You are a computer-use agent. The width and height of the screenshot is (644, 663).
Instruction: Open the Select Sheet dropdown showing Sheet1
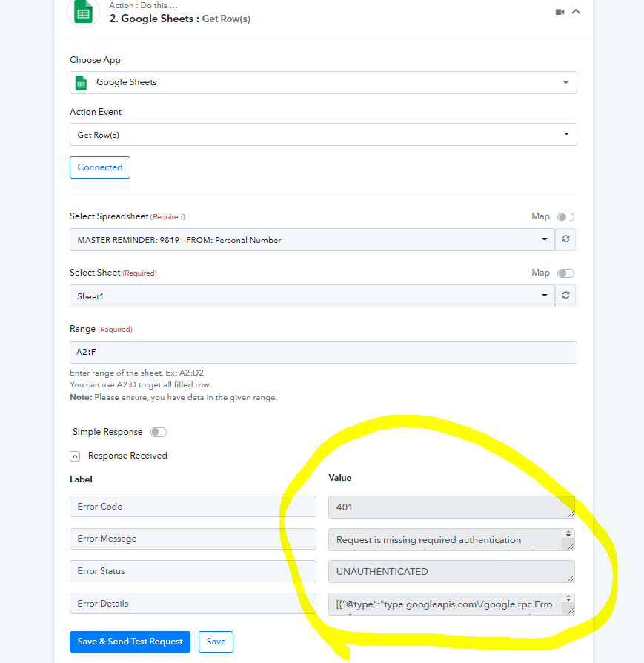tap(312, 296)
